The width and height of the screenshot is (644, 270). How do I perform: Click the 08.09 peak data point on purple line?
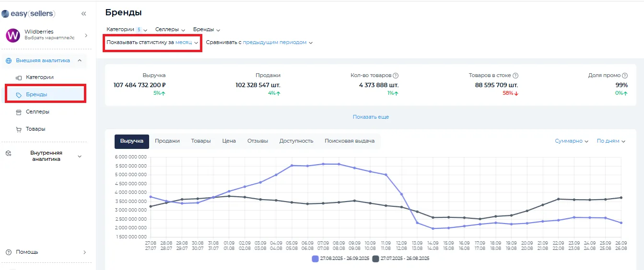339,164
